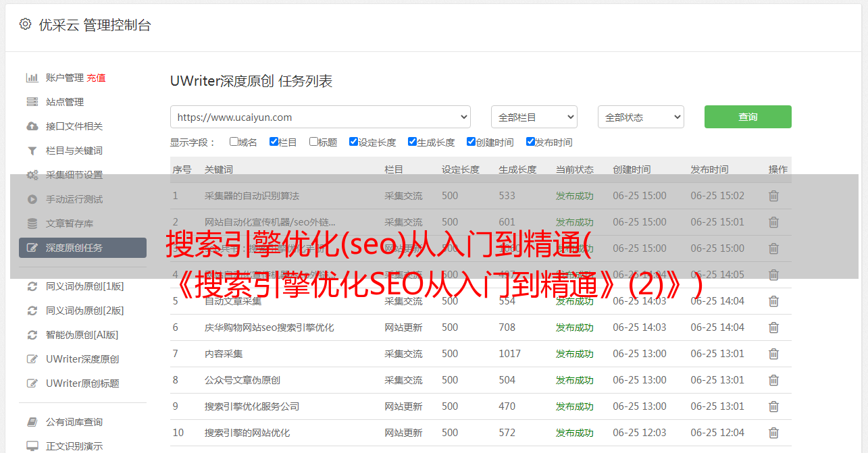Click 发布成功 status in row 10
868x453 pixels.
coord(575,433)
